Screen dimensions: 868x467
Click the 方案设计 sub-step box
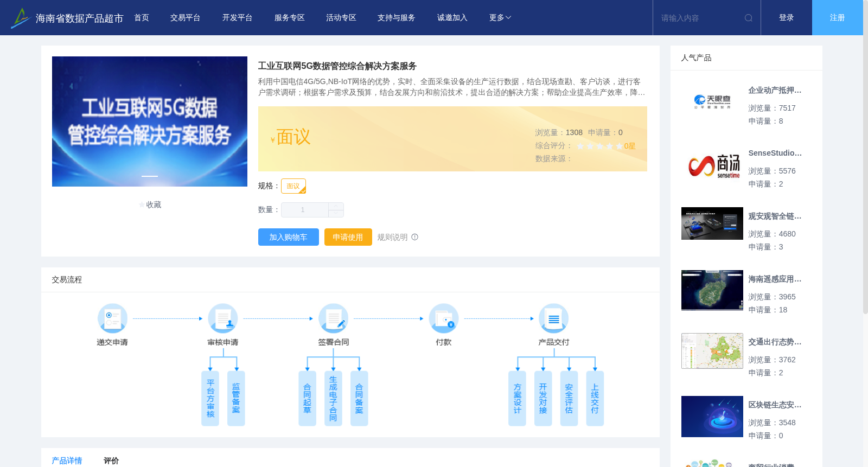[517, 399]
